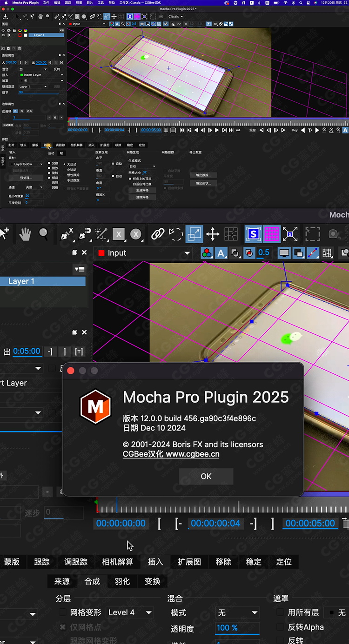The width and height of the screenshot is (349, 644).
Task: Click the chain-link attach layer icon in enlarged toolbar
Action: click(x=158, y=234)
